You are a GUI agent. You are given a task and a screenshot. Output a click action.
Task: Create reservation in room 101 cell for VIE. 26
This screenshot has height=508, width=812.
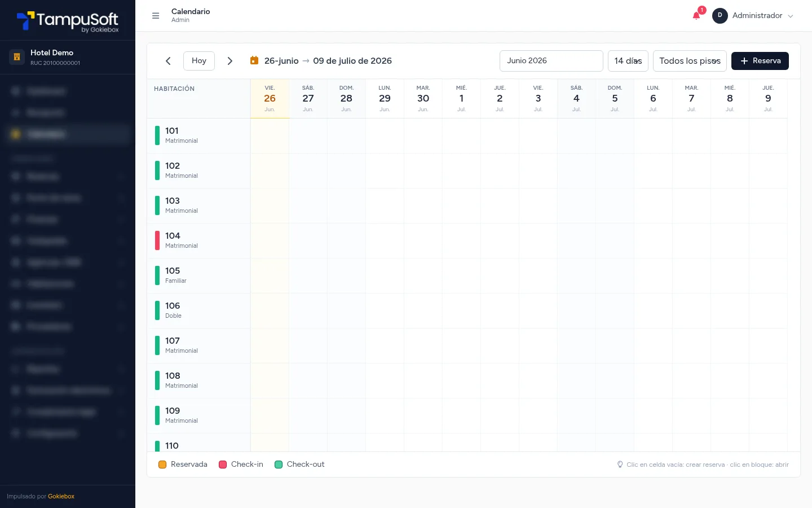pos(270,135)
